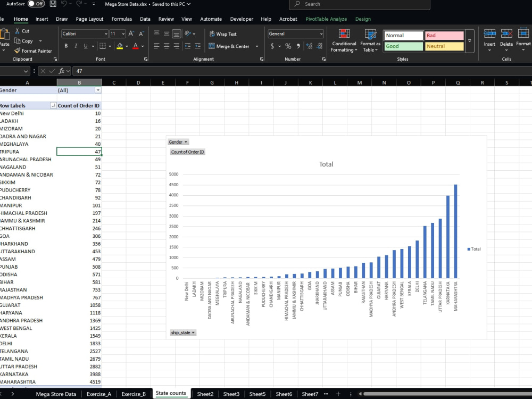The height and width of the screenshot is (399, 532).
Task: Click the Format Painter icon
Action: pos(18,51)
